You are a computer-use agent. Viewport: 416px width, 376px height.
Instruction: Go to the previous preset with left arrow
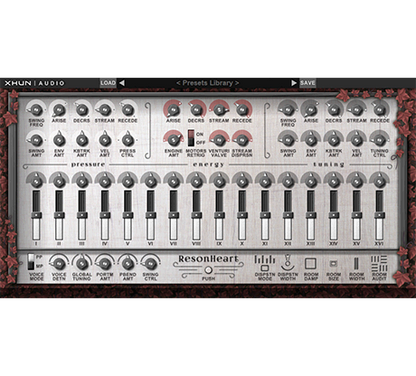click(x=122, y=83)
